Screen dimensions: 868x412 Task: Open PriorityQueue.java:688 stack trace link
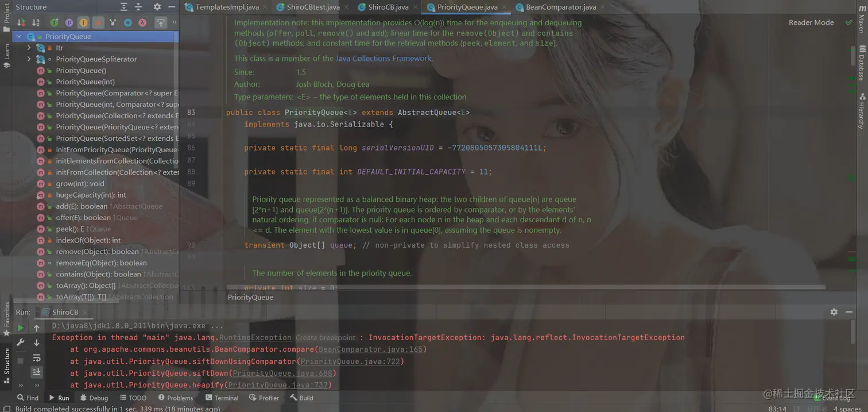pyautogui.click(x=283, y=374)
